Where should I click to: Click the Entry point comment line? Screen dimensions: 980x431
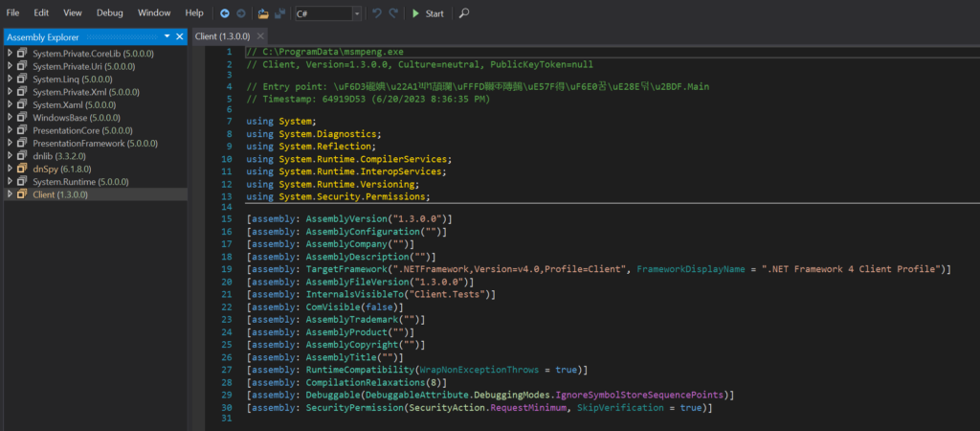(478, 86)
